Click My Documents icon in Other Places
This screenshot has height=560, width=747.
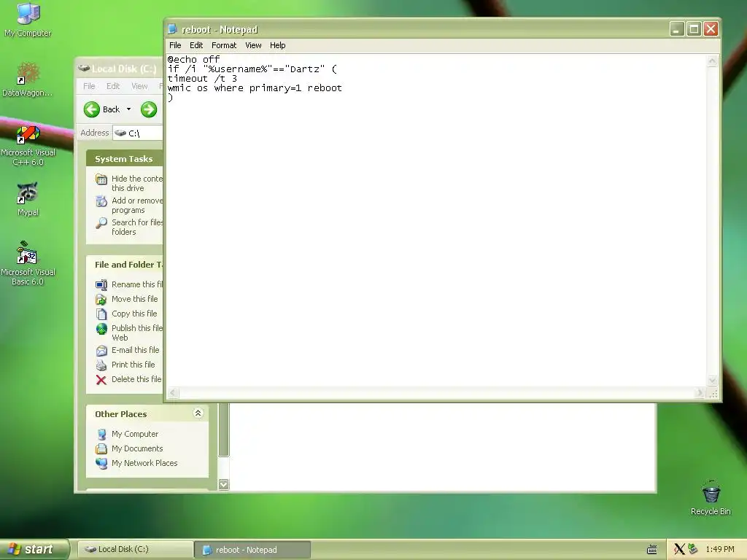click(x=101, y=449)
